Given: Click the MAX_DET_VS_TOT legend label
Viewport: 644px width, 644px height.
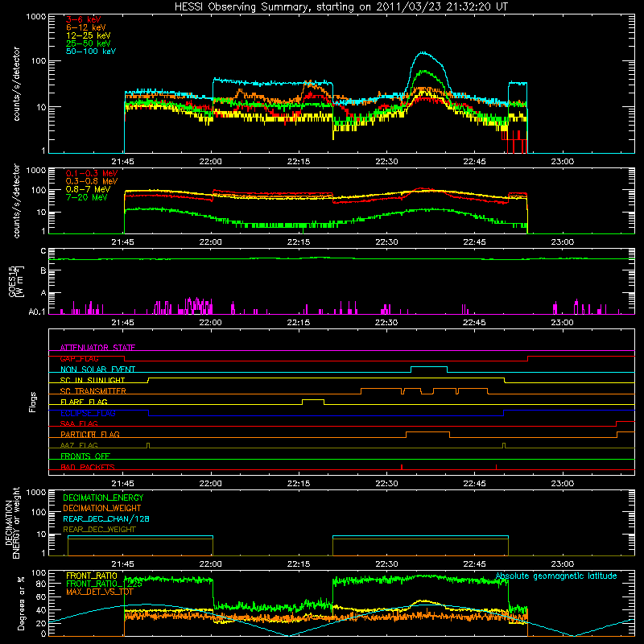Looking at the screenshot, I should [x=99, y=592].
